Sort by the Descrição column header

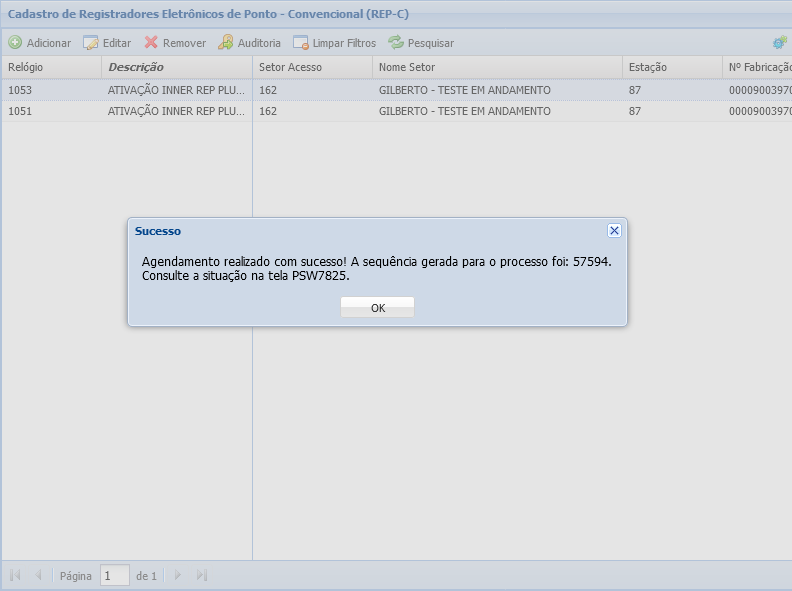click(176, 67)
